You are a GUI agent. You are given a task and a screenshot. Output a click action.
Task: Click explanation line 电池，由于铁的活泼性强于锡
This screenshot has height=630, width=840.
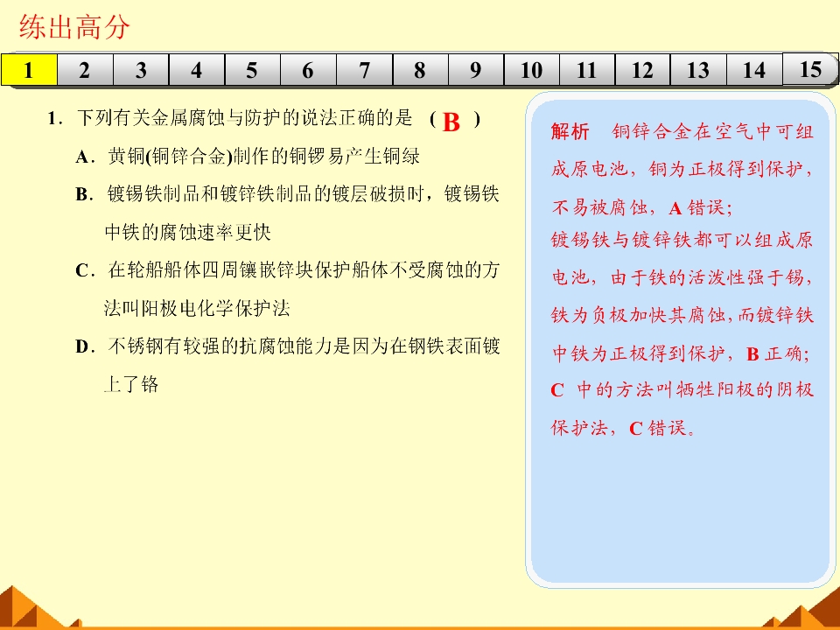click(682, 277)
